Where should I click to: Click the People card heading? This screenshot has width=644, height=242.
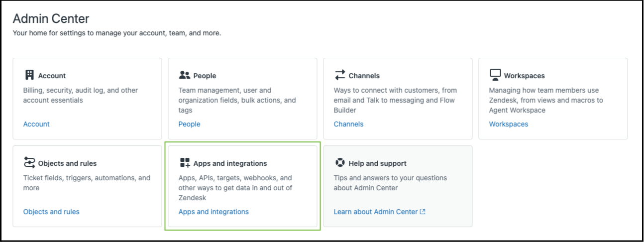click(x=205, y=76)
